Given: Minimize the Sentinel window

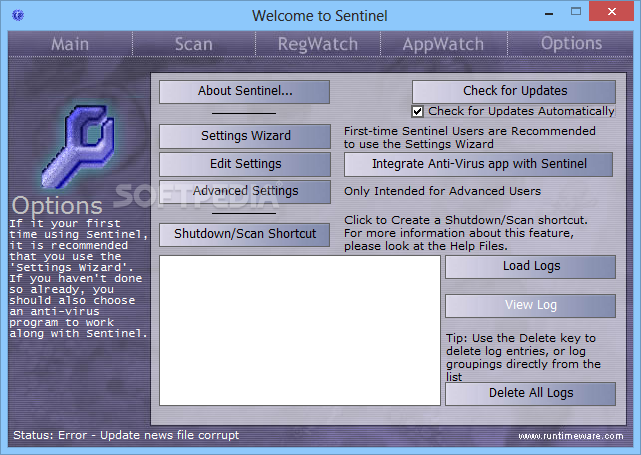Looking at the screenshot, I should (x=549, y=12).
